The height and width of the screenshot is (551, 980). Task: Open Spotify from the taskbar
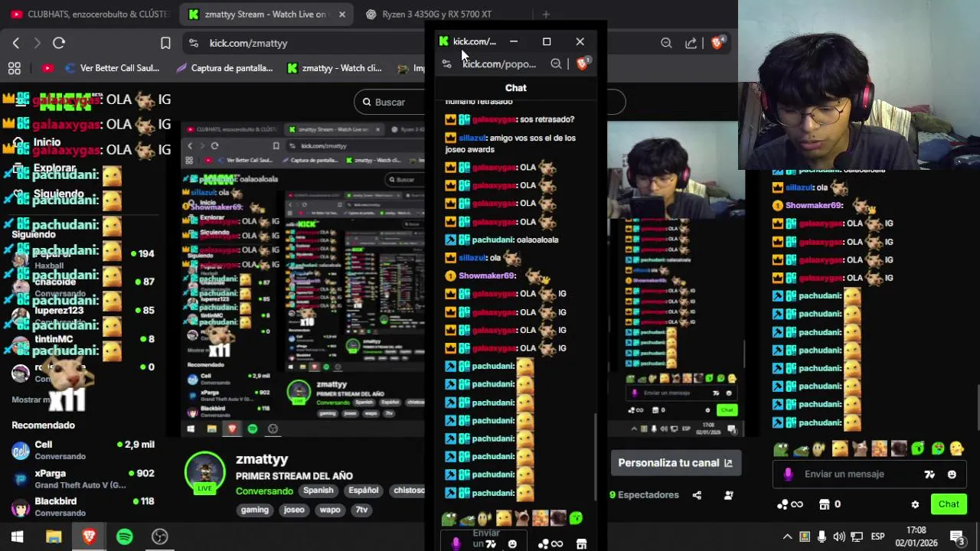[x=124, y=536]
